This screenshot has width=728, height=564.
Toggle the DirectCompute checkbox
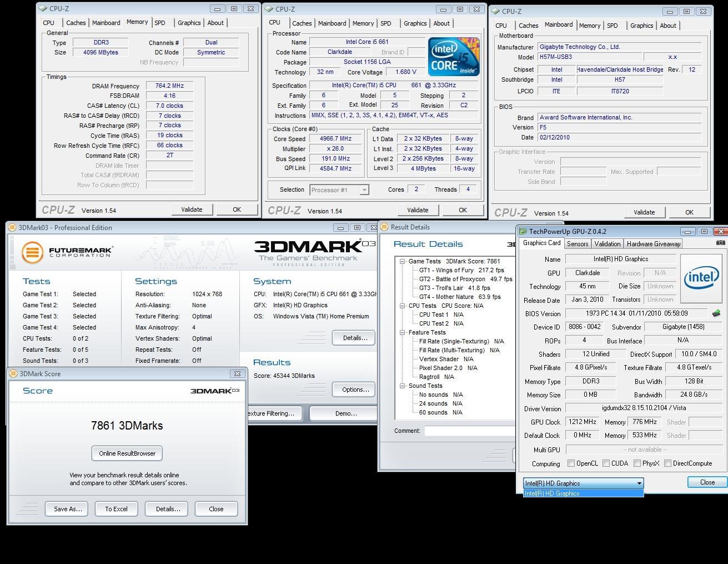668,463
